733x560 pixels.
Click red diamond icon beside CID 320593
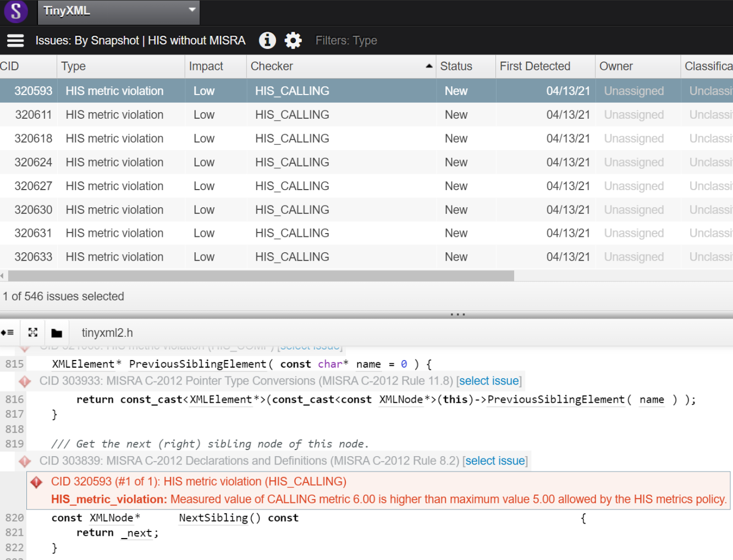(36, 482)
